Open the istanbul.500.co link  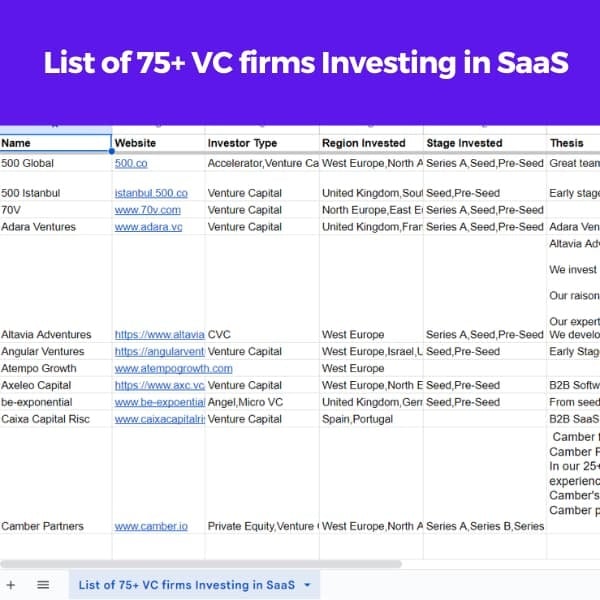(x=151, y=193)
